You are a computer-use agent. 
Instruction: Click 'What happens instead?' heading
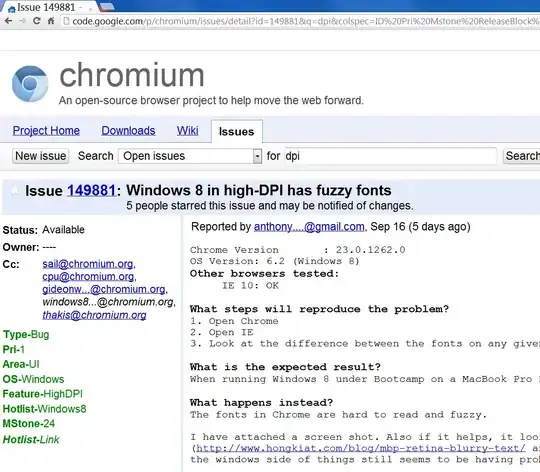[x=261, y=403]
